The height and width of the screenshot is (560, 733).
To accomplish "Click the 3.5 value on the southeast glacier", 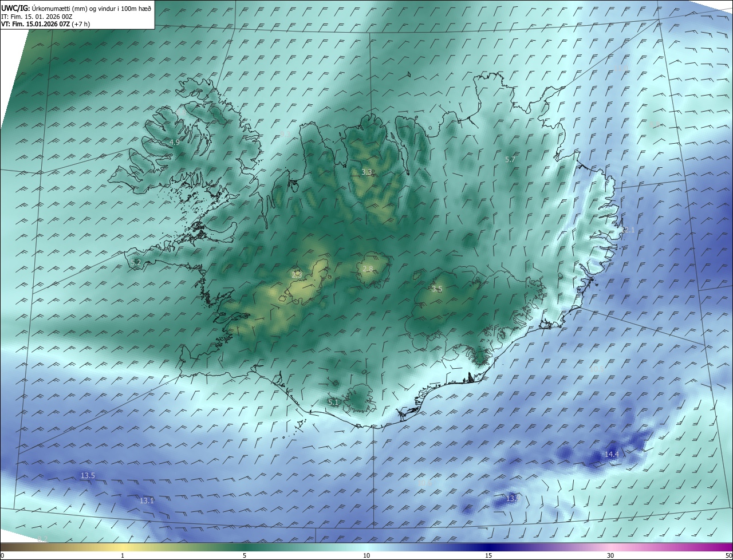I will click(437, 289).
